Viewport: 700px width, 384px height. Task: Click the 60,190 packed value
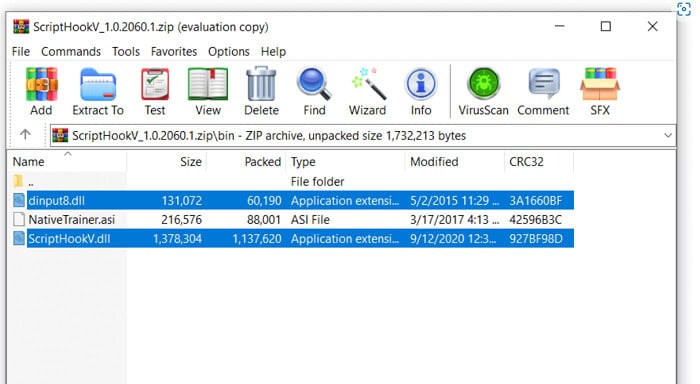tap(264, 200)
